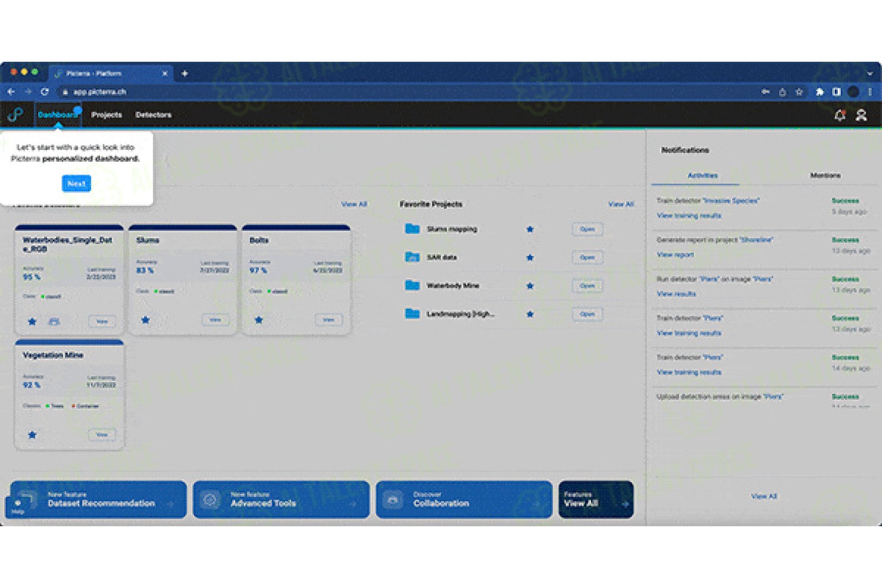Open the browser side panel icon
This screenshot has width=882, height=588.
click(836, 92)
